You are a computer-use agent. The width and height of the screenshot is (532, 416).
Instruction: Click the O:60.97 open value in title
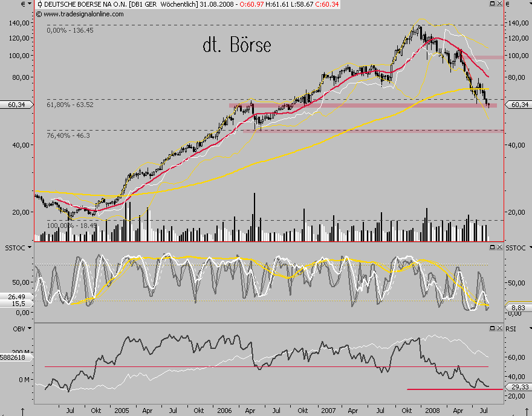coord(251,4)
